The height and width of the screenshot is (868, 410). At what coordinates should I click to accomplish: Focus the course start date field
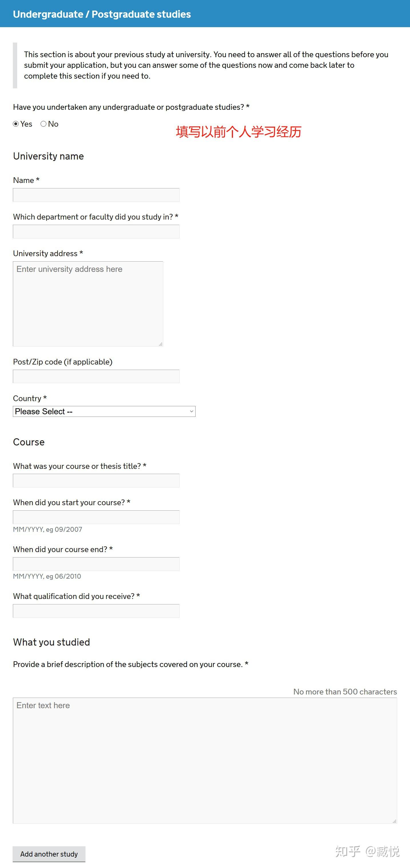tap(96, 517)
